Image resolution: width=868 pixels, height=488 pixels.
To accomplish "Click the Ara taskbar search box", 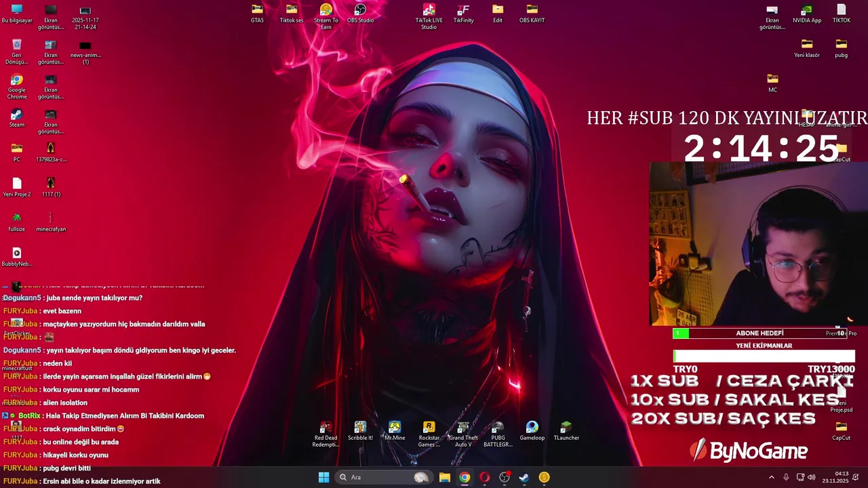I will pyautogui.click(x=383, y=477).
